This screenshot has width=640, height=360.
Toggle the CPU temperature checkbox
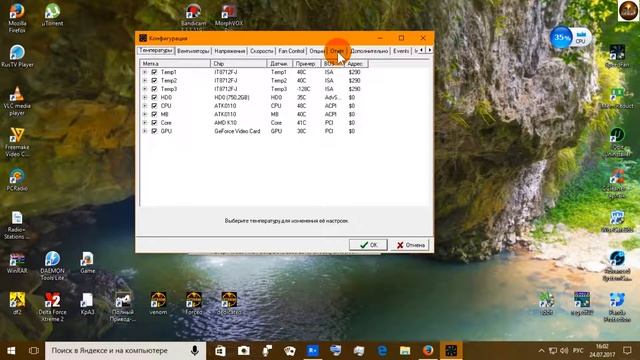[154, 106]
